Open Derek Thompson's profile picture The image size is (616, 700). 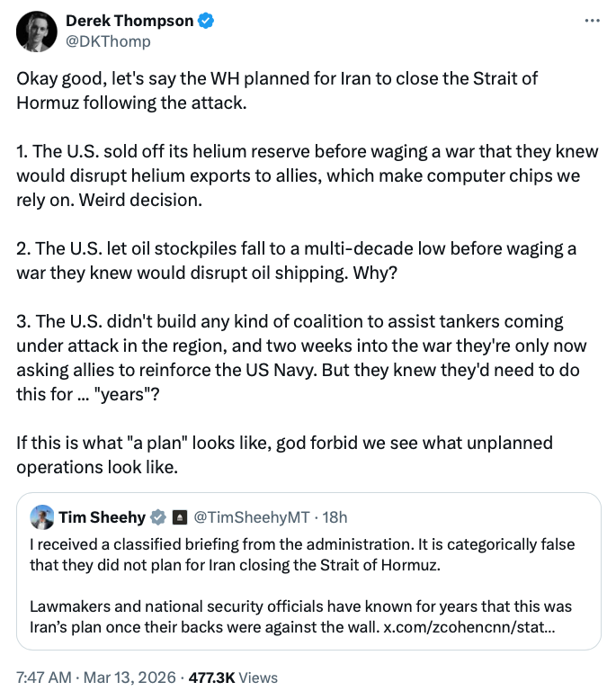tap(37, 31)
